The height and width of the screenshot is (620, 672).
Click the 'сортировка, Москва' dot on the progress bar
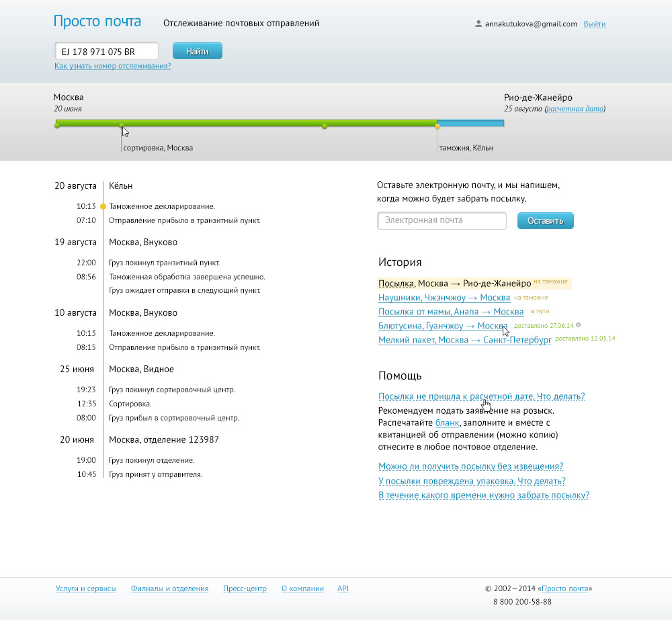[x=121, y=126]
